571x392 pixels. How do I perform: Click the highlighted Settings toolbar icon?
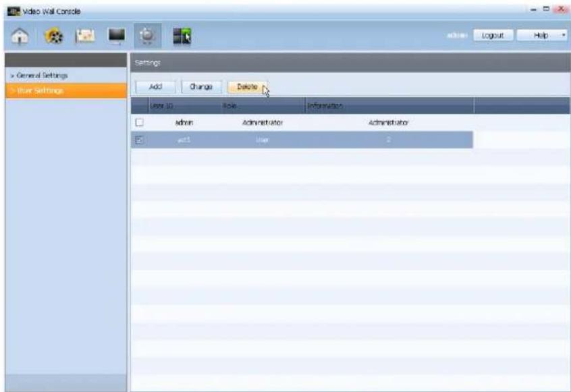point(148,36)
